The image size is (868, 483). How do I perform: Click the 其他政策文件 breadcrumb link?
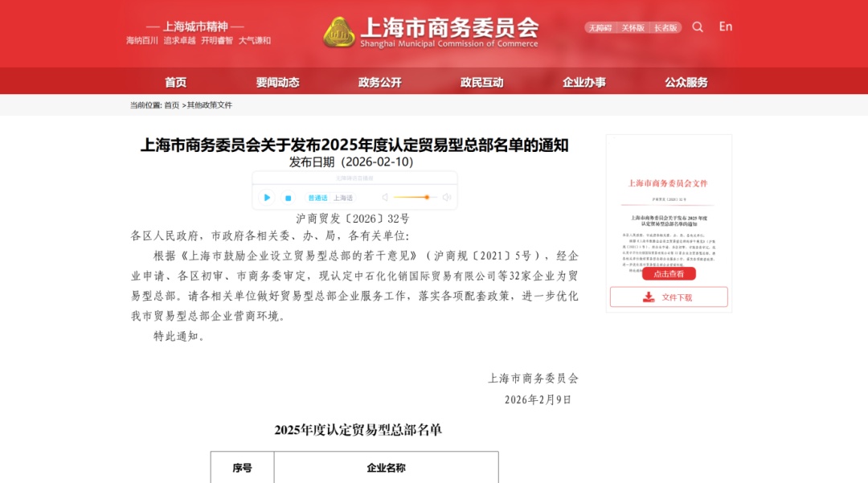coord(209,105)
